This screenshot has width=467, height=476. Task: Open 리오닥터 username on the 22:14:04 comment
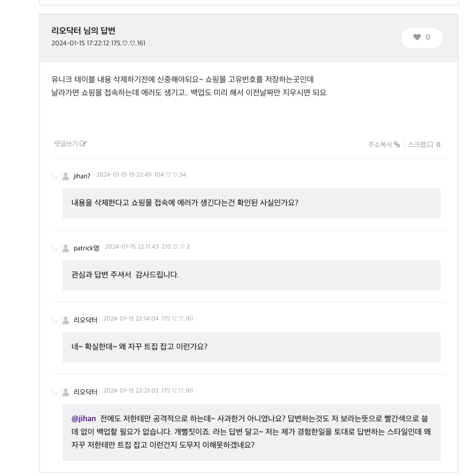pos(85,320)
